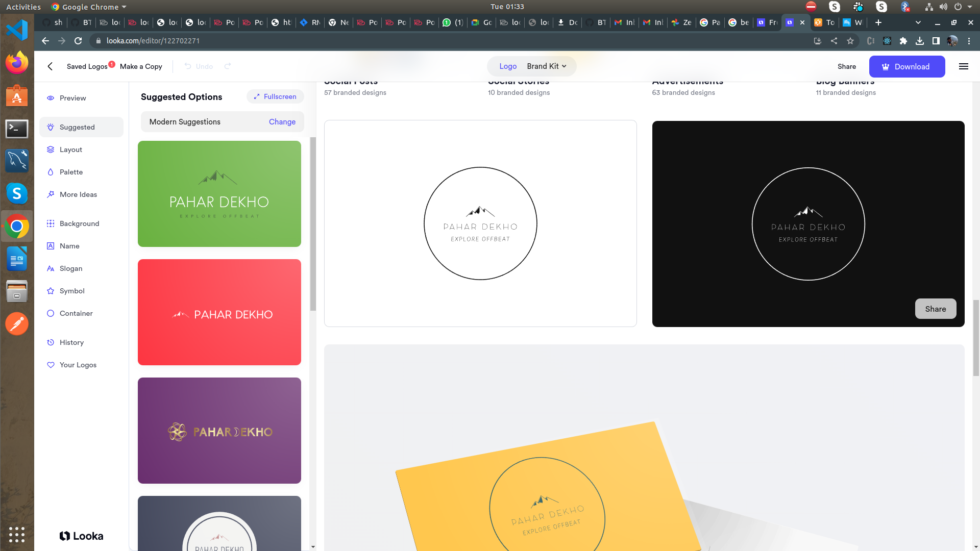Click Make a Copy
Viewport: 980px width, 551px height.
click(141, 66)
